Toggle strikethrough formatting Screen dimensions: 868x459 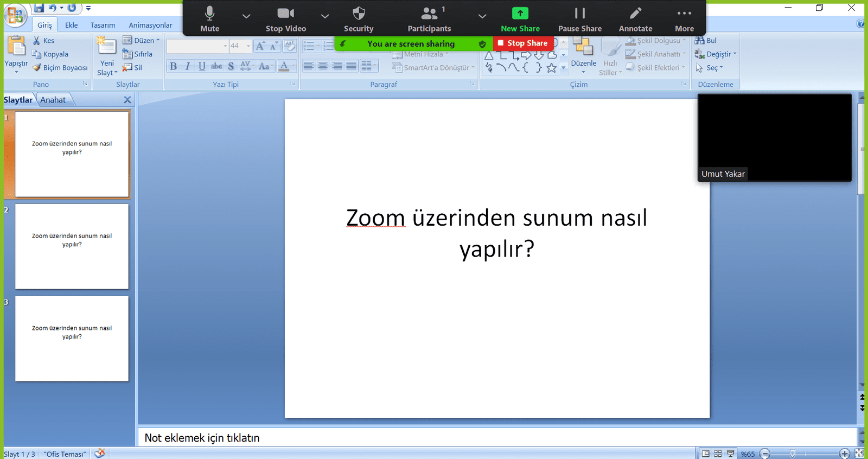(x=216, y=66)
